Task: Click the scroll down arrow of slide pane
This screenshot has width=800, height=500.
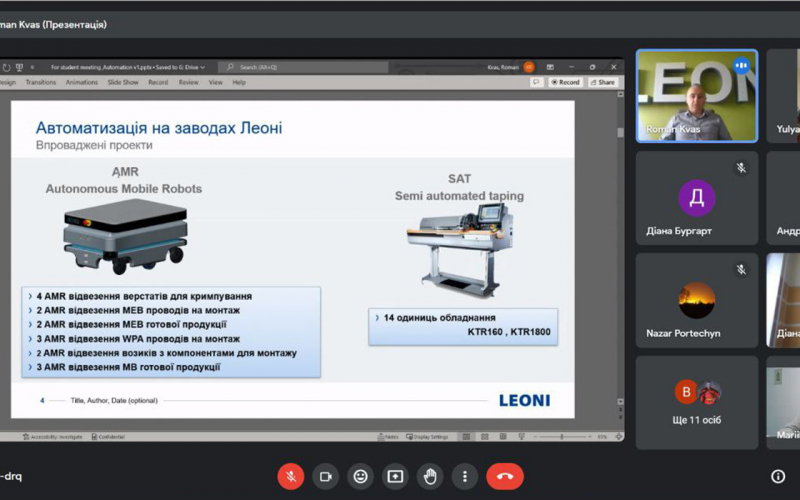Action: pyautogui.click(x=620, y=402)
